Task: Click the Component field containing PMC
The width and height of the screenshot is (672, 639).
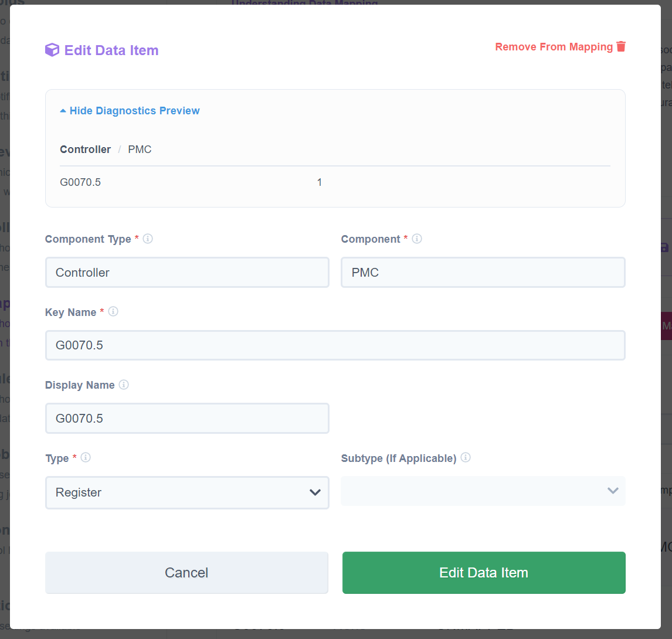Action: 483,273
